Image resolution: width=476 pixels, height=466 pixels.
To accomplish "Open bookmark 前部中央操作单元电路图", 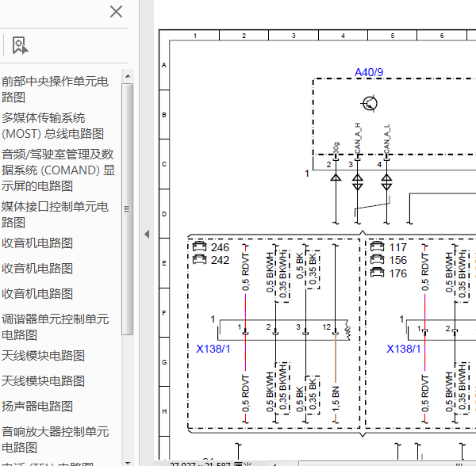I will pos(55,89).
